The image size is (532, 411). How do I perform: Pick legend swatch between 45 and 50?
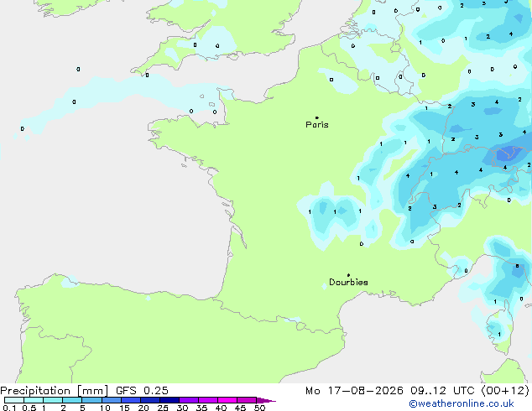(x=247, y=400)
